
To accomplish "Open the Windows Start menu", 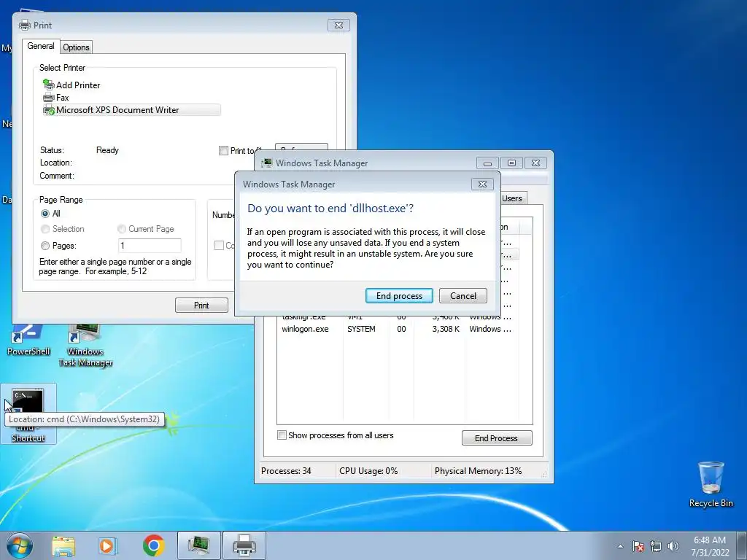I will [19, 545].
